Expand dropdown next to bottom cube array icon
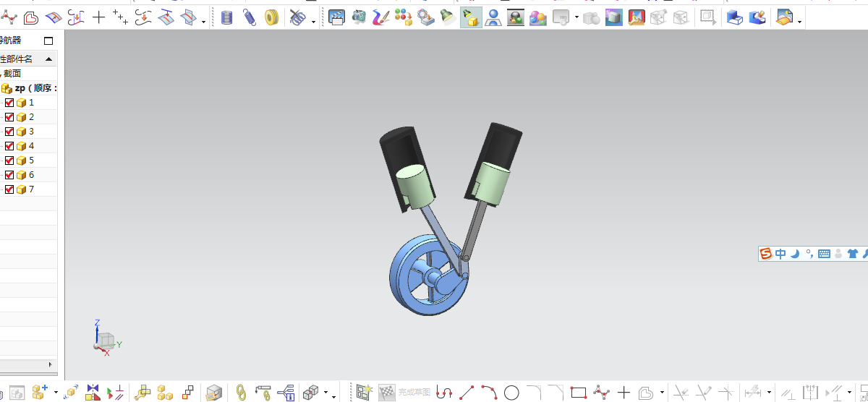Image resolution: width=868 pixels, height=402 pixels. point(325,393)
